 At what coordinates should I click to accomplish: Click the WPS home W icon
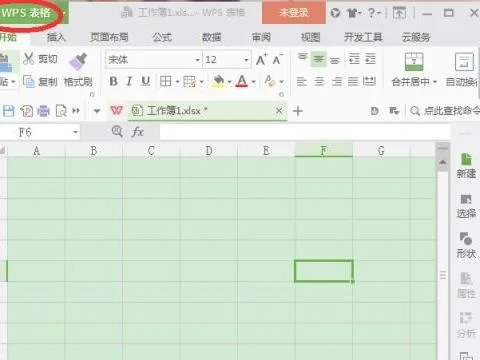(x=116, y=110)
